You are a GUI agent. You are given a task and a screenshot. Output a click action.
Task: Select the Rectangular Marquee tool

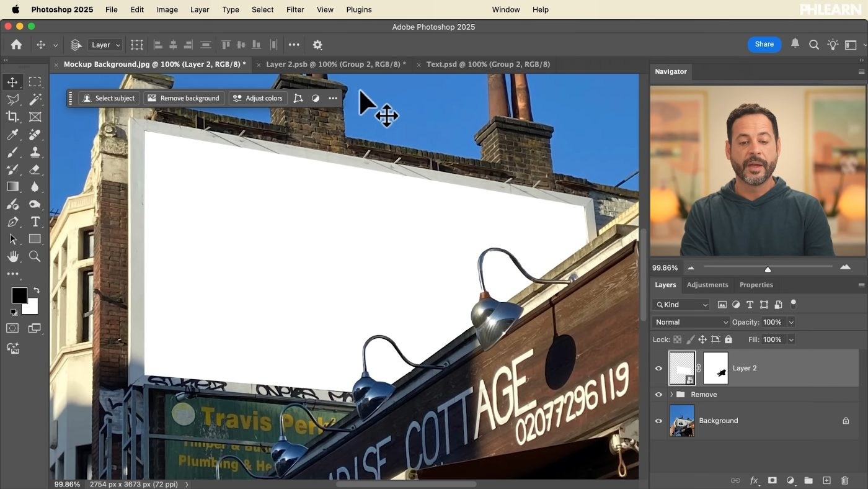click(35, 82)
